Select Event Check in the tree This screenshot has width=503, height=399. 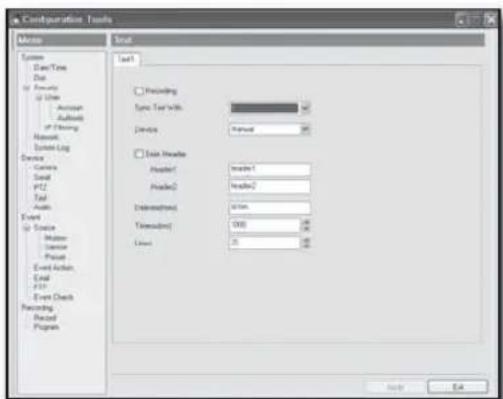[53, 297]
